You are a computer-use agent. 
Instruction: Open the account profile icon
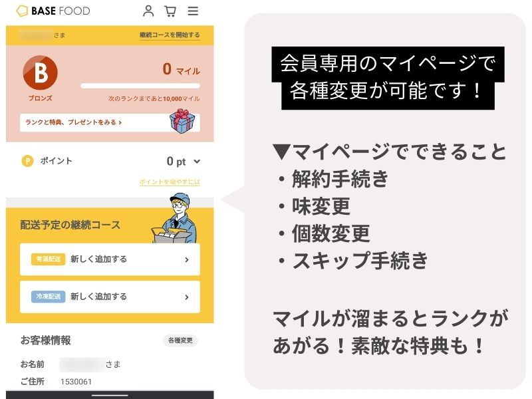pyautogui.click(x=148, y=11)
